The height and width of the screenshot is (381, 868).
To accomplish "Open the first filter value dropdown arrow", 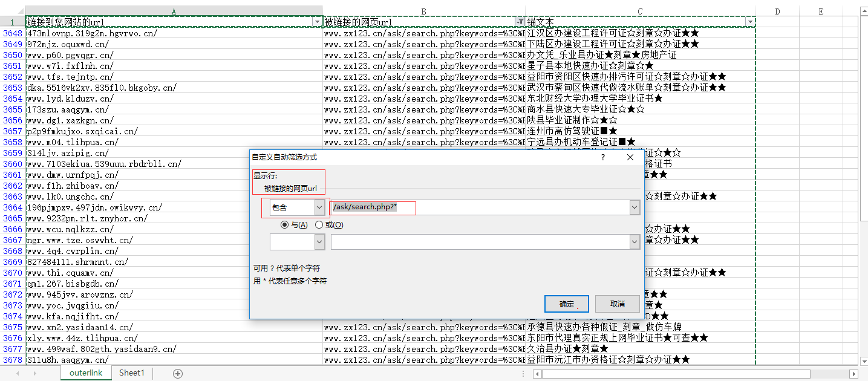I will [x=634, y=208].
